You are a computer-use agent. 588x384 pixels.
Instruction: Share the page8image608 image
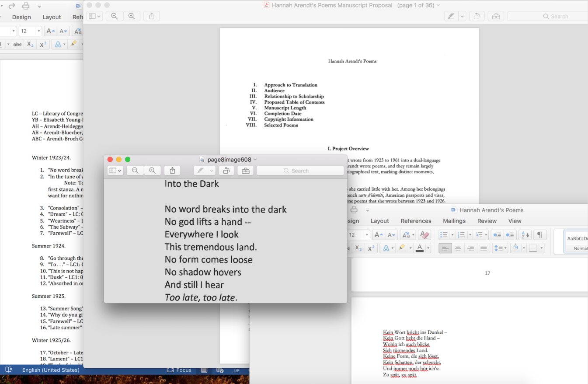172,171
